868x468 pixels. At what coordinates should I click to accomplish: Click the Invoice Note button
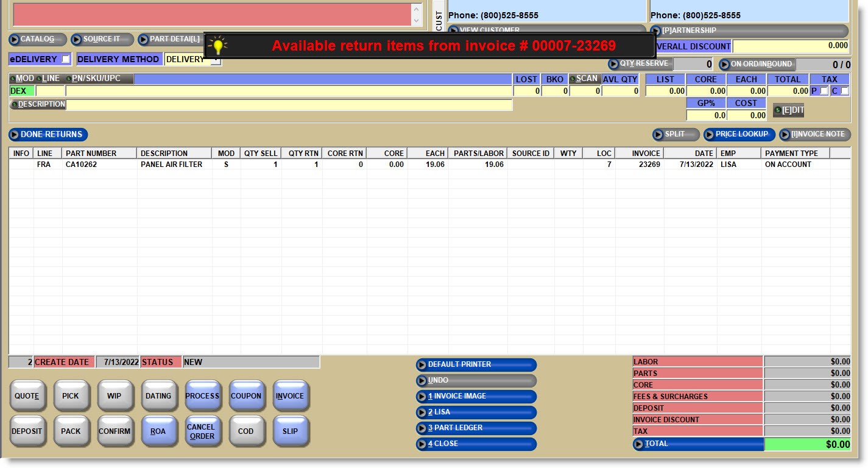(x=815, y=135)
